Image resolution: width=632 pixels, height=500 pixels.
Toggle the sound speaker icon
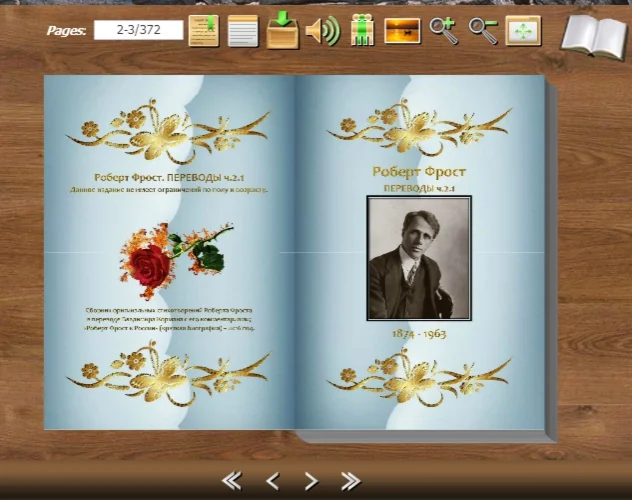point(323,31)
